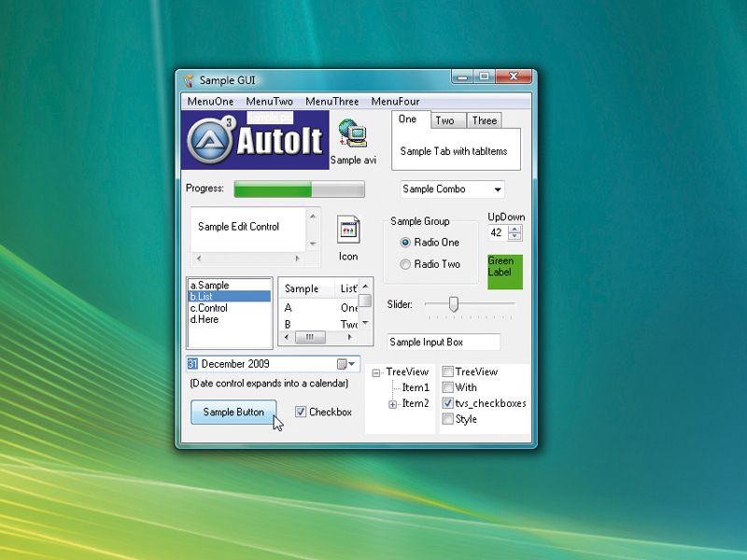Screen dimensions: 747x560
Task: Select row A in the listview
Action: [318, 308]
